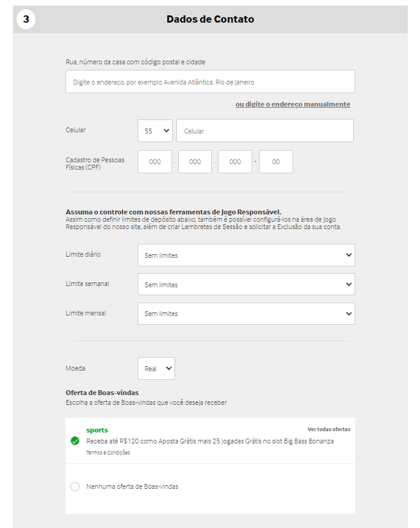
Task: Select the sports welcome offer radio button
Action: (75, 441)
